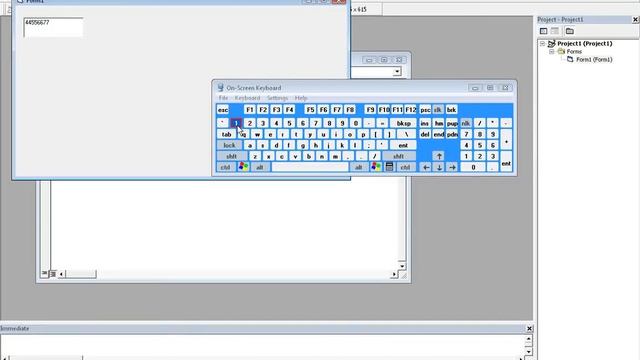Click the psc print screen key
Viewport: 640px width, 360px height.
coord(425,109)
